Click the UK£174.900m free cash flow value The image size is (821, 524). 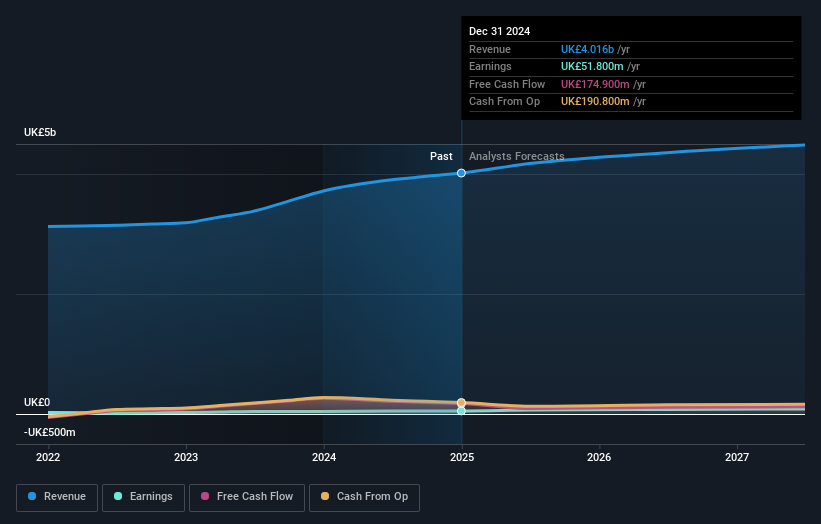coord(595,84)
